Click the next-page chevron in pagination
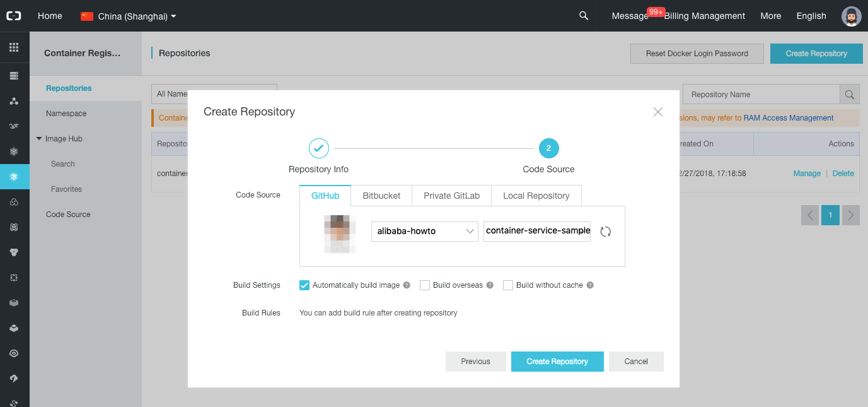868x407 pixels. 850,215
